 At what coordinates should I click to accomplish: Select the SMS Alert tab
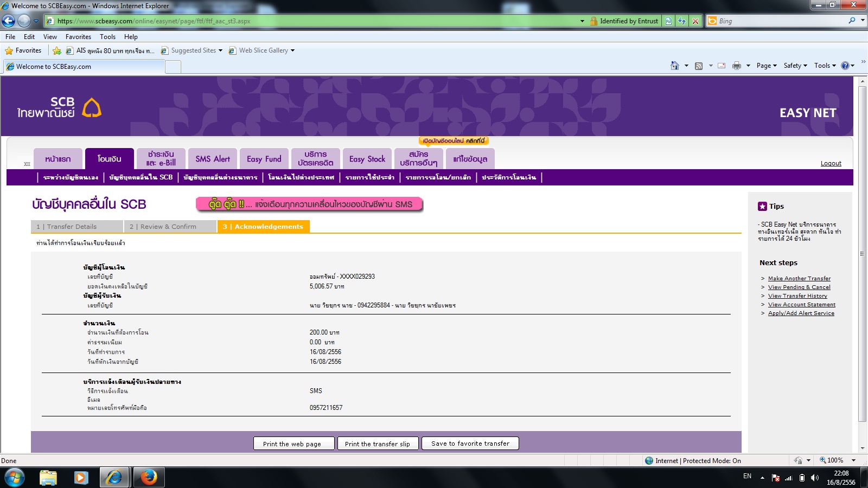(x=213, y=159)
